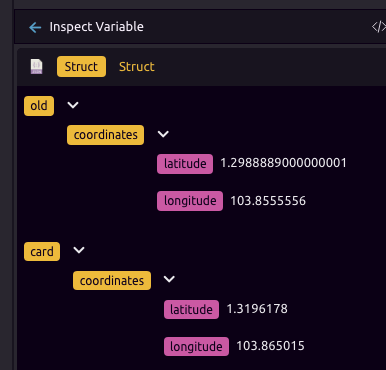
Task: Select value 1.2988889000000001
Action: [x=283, y=163]
